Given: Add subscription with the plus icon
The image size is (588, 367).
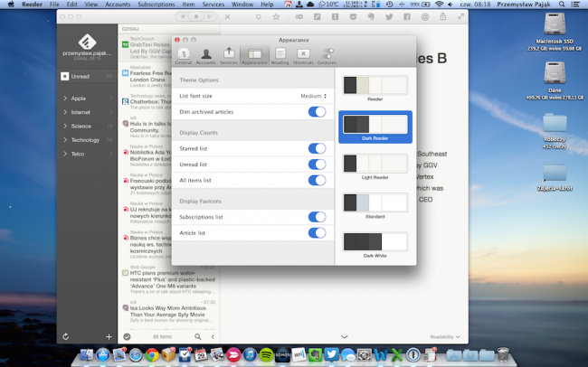Looking at the screenshot, I should pyautogui.click(x=109, y=336).
